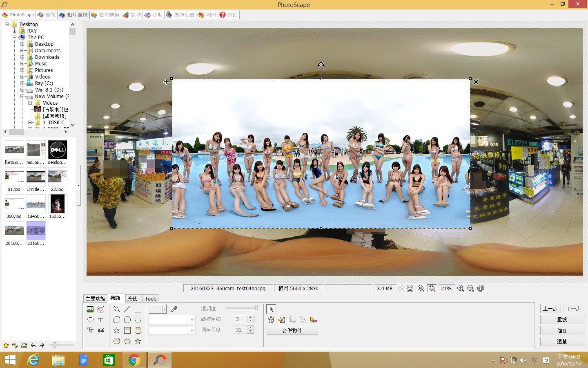This screenshot has width=588, height=368.
Task: Click the zoom in magnifier icon
Action: point(461,288)
